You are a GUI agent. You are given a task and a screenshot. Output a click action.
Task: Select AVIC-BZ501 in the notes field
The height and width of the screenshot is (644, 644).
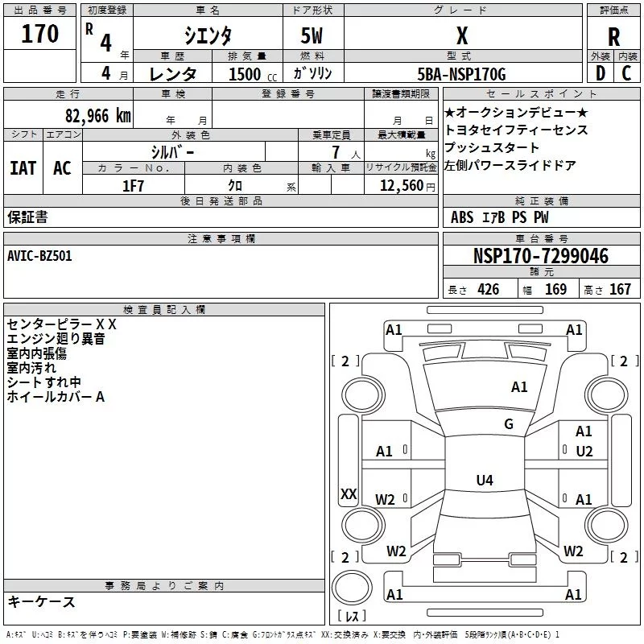coord(39,256)
